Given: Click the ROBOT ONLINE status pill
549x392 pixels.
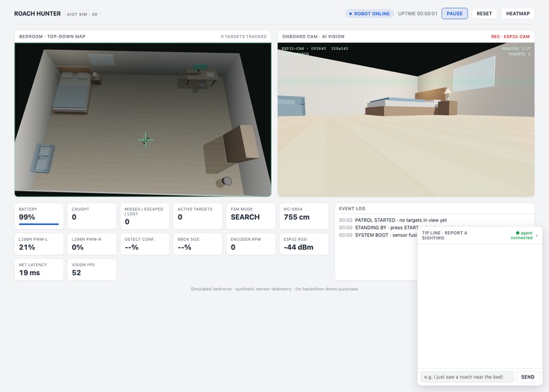Looking at the screenshot, I should click(x=370, y=14).
